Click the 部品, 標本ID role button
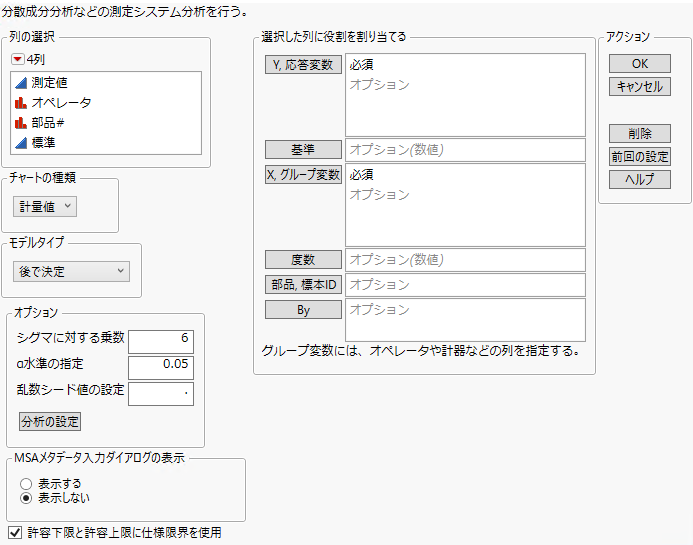The height and width of the screenshot is (545, 693). coord(303,285)
